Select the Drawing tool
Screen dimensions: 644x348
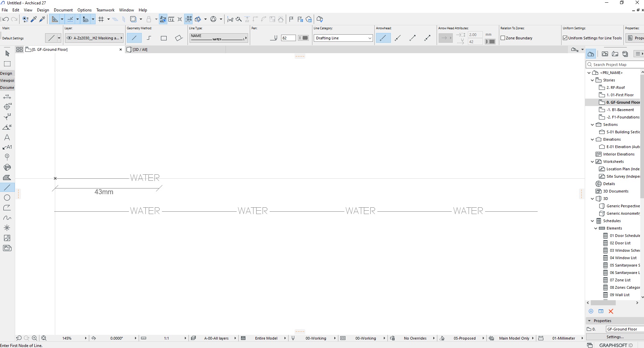(7, 248)
